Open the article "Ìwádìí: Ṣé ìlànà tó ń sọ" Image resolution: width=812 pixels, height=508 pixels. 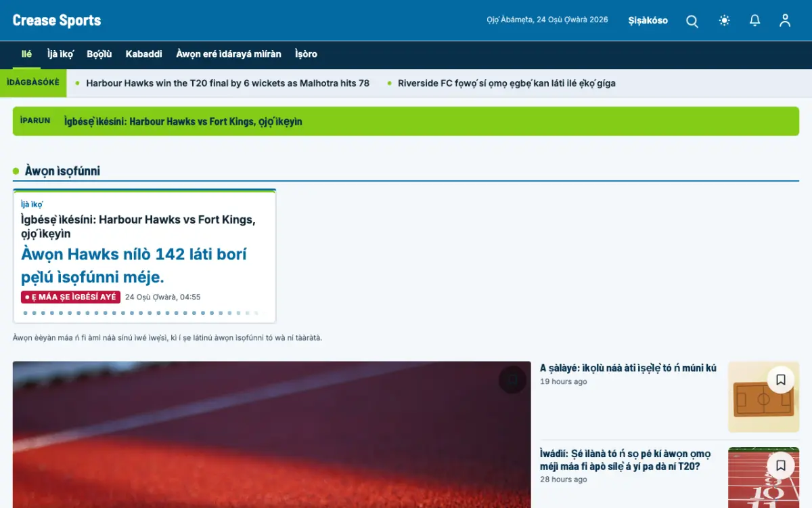625,460
